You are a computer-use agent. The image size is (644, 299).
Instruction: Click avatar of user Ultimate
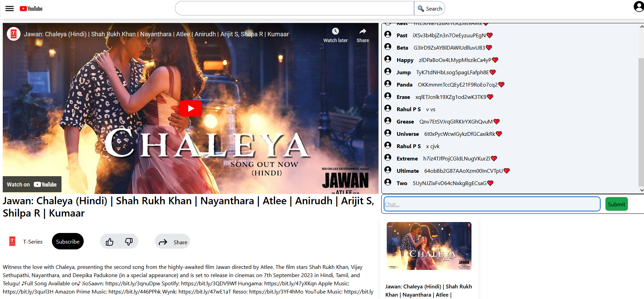tap(388, 170)
